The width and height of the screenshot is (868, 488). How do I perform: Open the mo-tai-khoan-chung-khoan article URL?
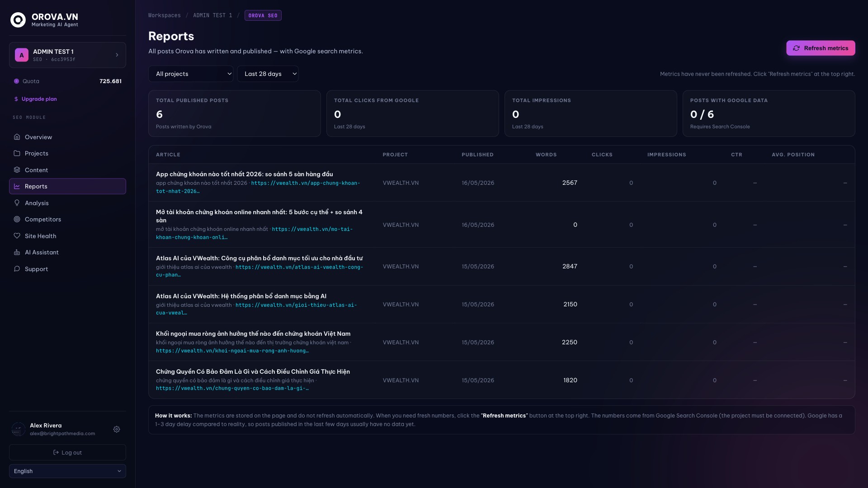[x=254, y=233]
